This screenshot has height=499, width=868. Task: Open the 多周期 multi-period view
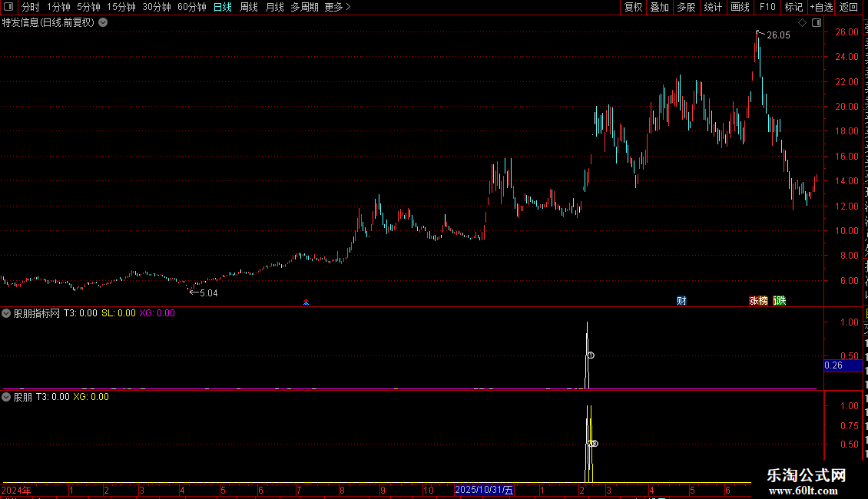[x=304, y=7]
